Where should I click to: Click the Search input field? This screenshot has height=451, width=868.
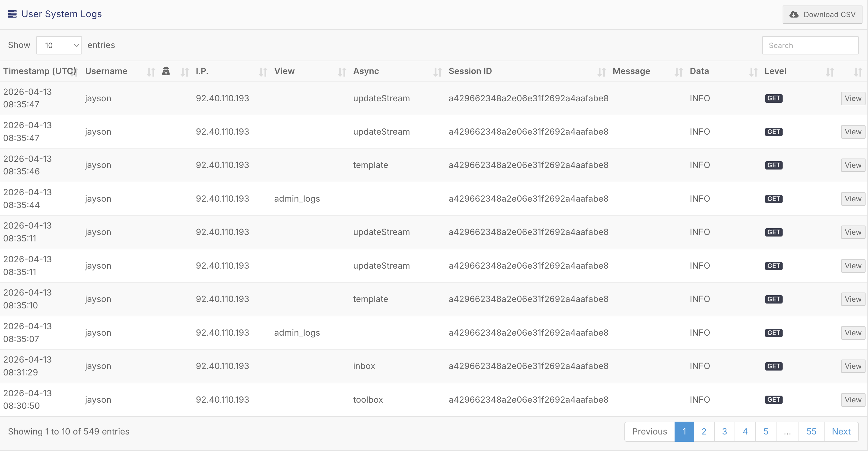[810, 45]
